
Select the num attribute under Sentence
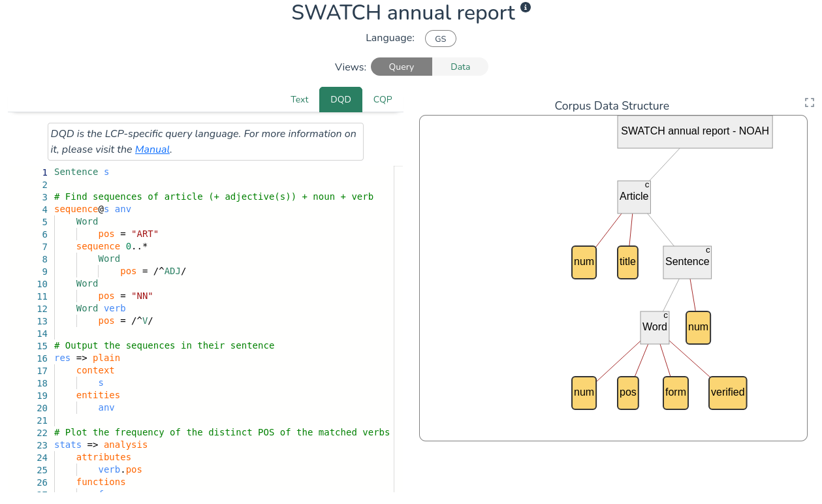pos(698,327)
